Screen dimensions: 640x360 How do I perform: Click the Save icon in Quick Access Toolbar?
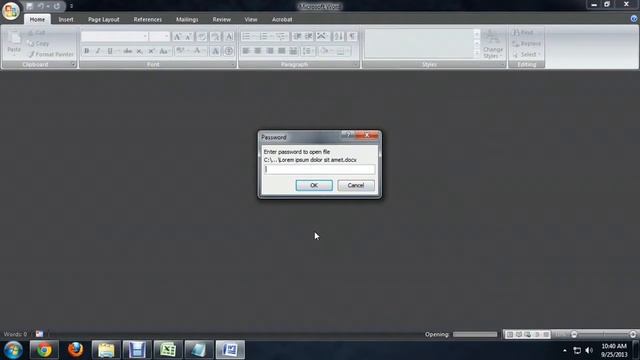pyautogui.click(x=29, y=6)
